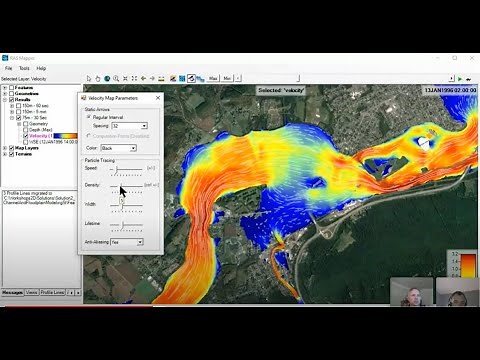Viewport: 480px width, 360px height.
Task: Go to previous view with left arrow
Action: (143, 79)
